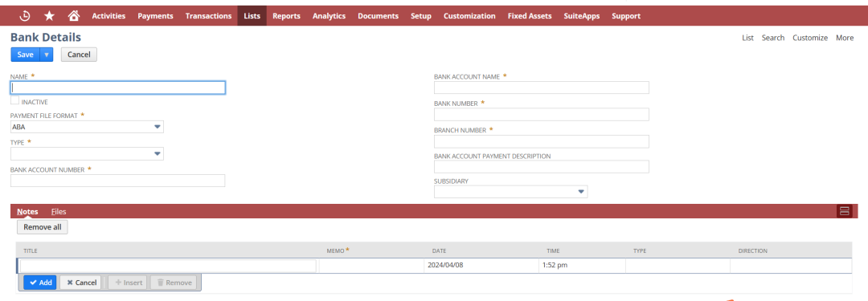The height and width of the screenshot is (301, 868).
Task: Open the Transactions menu
Action: click(x=208, y=16)
